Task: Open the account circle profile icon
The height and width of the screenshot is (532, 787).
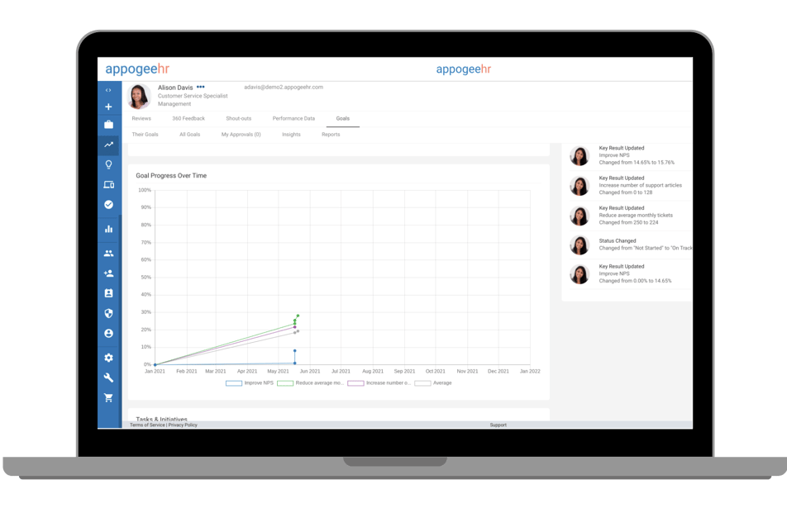Action: [x=108, y=334]
